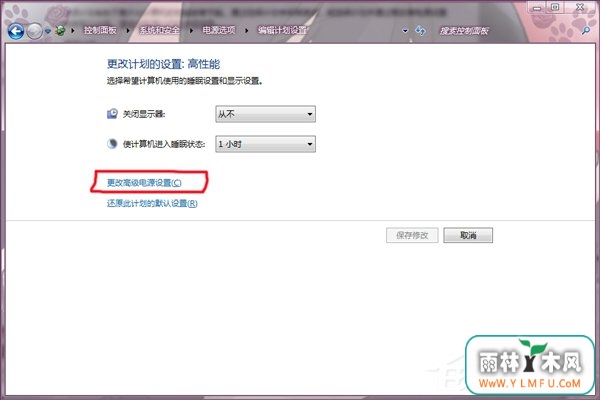Click the moon icon beside 使计算机进入睡眠状态

click(x=112, y=144)
